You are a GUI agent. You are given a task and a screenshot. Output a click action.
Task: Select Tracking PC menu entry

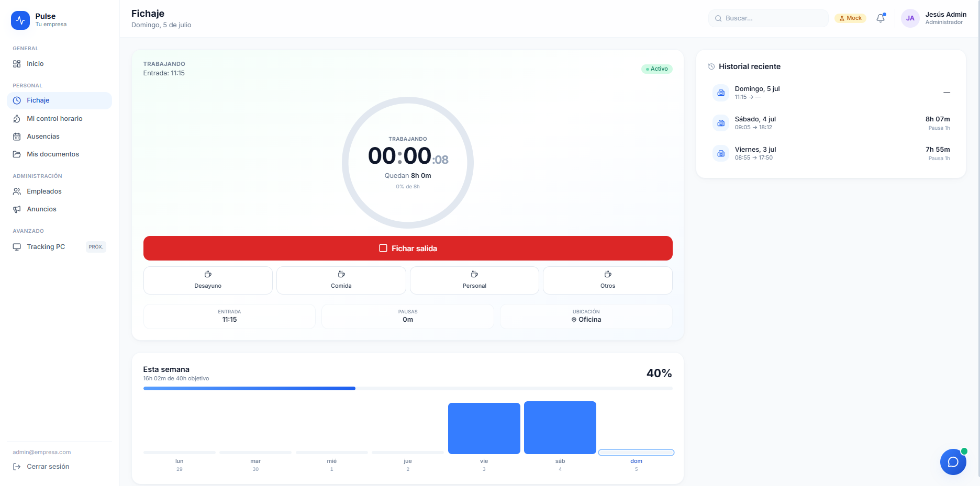click(x=59, y=247)
